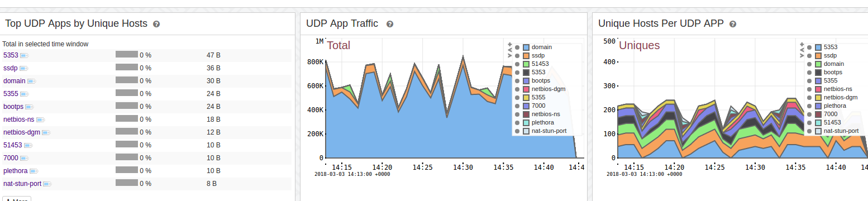Open help icon beside UDP App Traffic title

390,24
